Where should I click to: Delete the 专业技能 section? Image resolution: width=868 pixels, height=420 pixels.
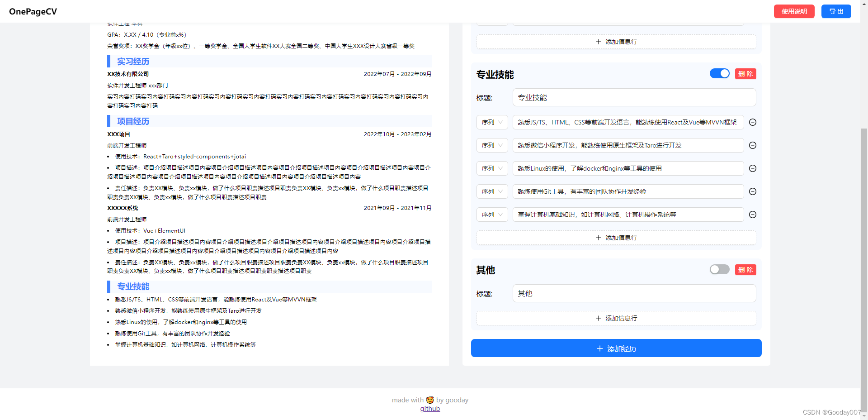(x=745, y=74)
